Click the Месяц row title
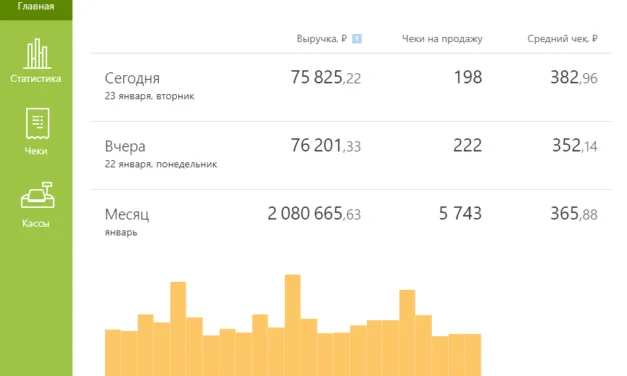 [x=127, y=214]
